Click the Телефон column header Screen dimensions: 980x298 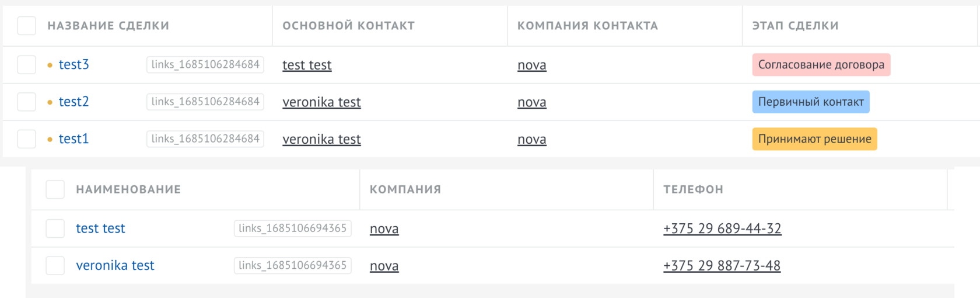(693, 189)
